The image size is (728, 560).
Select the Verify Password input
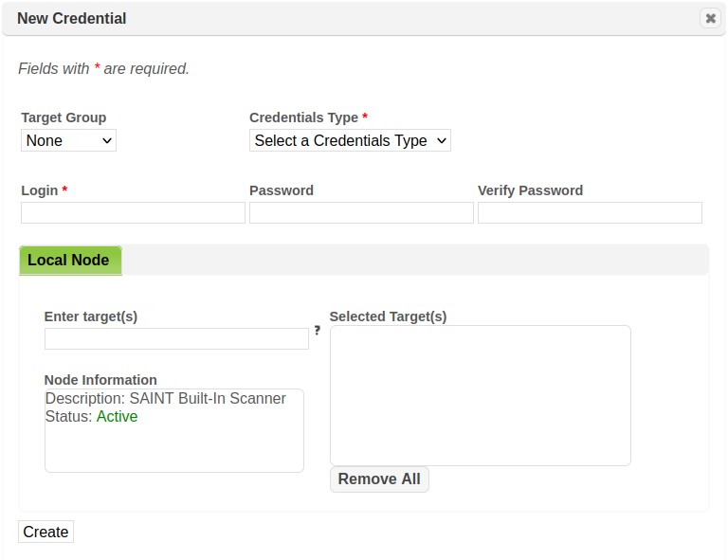(590, 212)
